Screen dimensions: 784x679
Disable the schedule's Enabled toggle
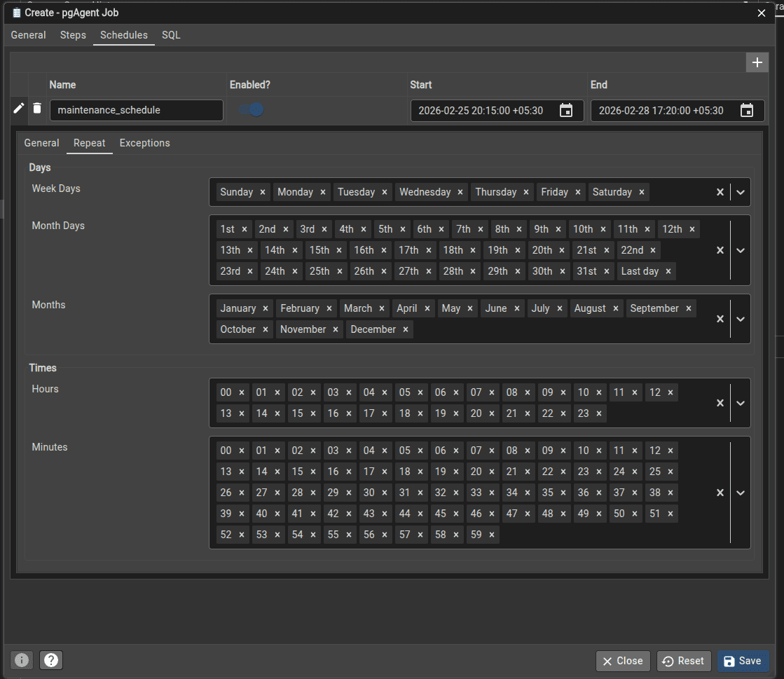[x=250, y=109]
